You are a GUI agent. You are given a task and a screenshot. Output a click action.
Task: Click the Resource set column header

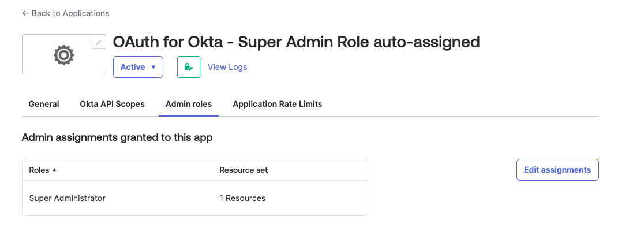(x=244, y=170)
